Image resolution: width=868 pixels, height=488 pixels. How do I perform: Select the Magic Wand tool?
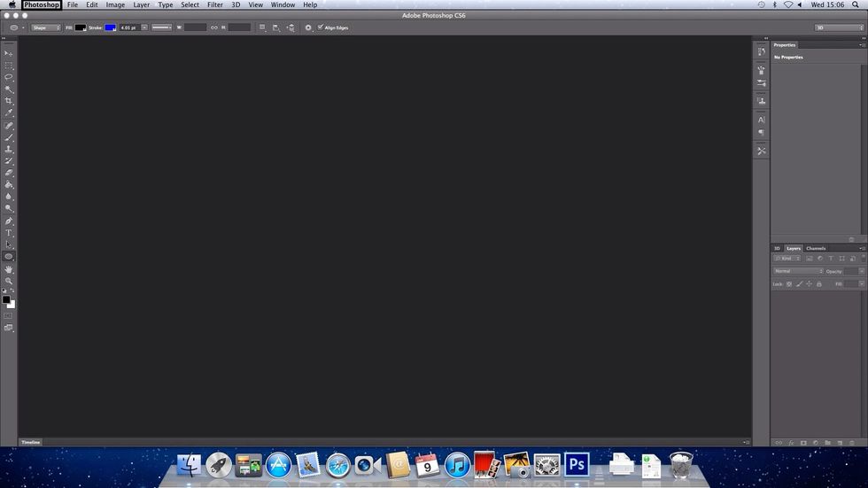8,89
